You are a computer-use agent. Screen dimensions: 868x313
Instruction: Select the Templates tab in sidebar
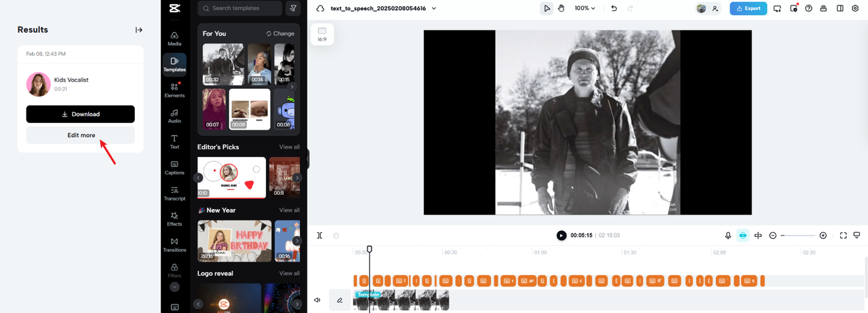pyautogui.click(x=174, y=65)
